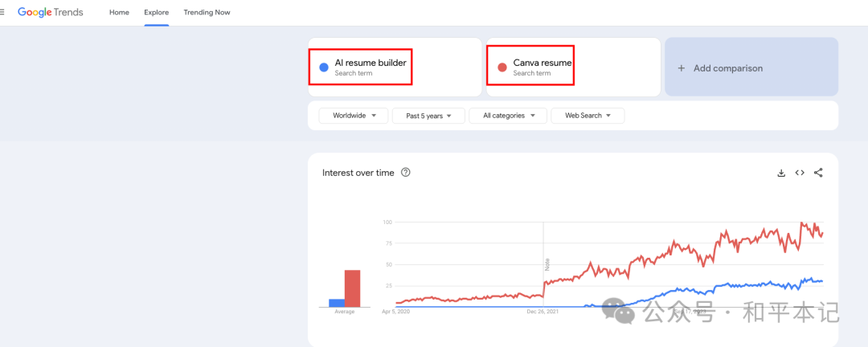
Task: Click the plus icon in Add comparison
Action: 682,68
